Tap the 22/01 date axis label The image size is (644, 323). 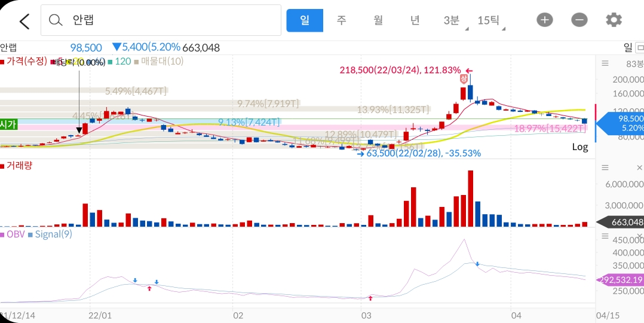click(x=100, y=316)
